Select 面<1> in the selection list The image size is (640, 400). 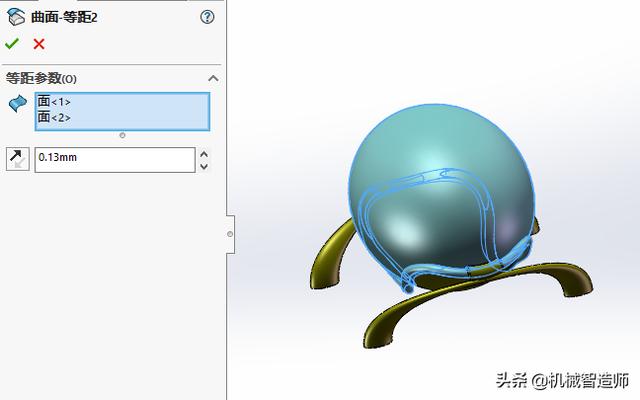tap(55, 102)
